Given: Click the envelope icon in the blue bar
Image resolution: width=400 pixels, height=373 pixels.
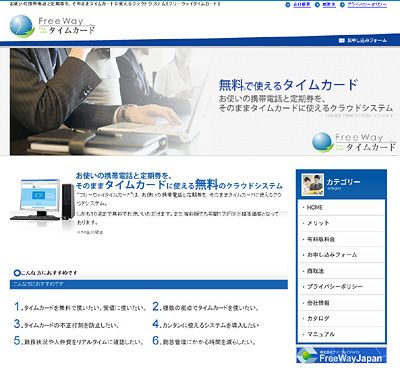Looking at the screenshot, I should 341,40.
